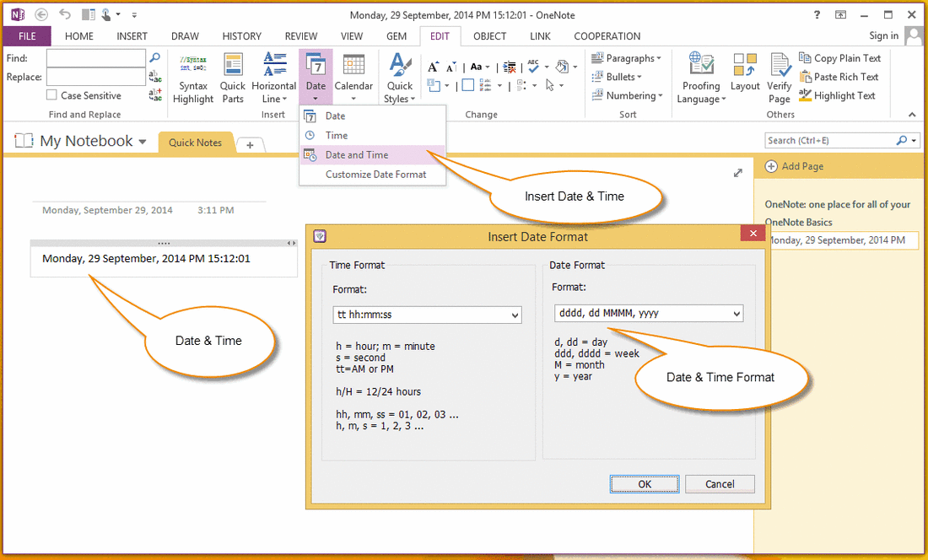928x560 pixels.
Task: Insert a Calendar
Action: [x=353, y=76]
